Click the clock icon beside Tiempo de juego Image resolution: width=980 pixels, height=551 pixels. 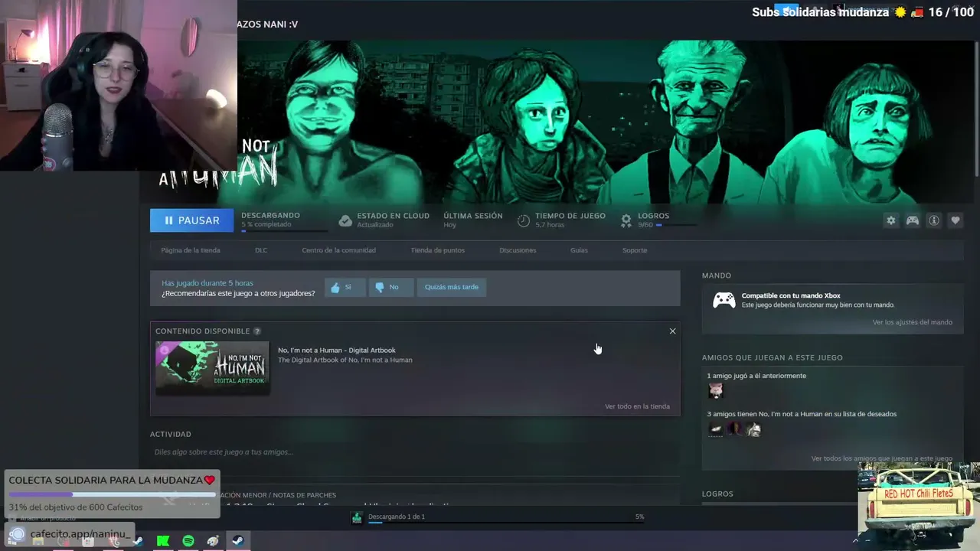(524, 220)
